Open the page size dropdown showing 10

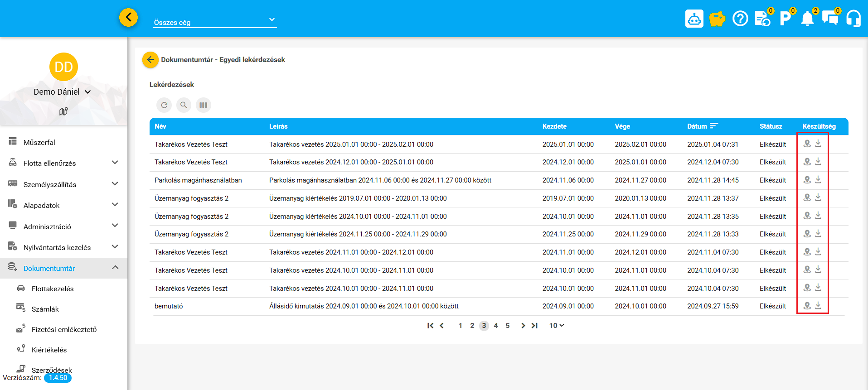click(557, 325)
